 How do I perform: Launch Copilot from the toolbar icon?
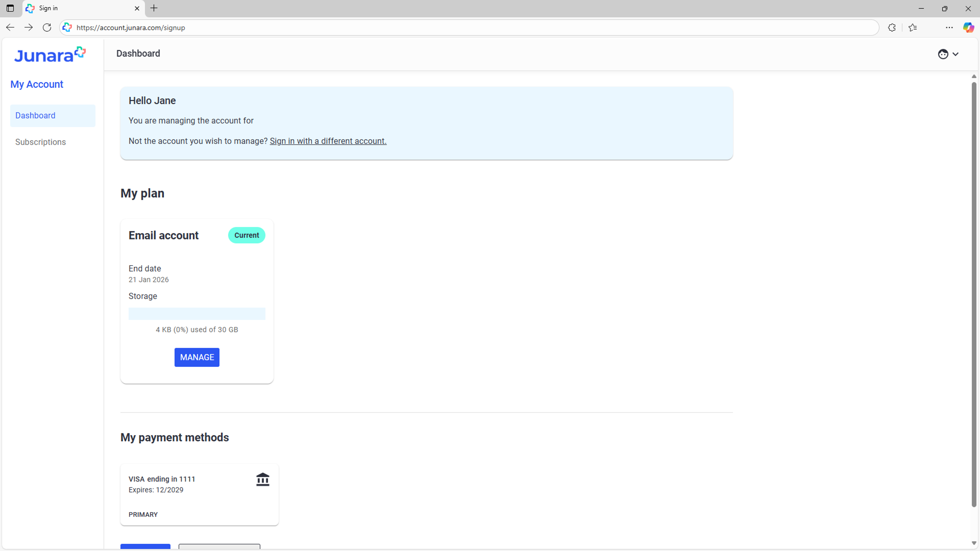click(968, 27)
